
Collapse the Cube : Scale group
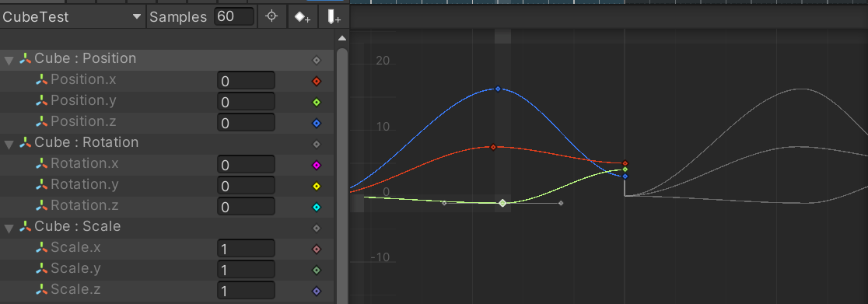[x=9, y=229]
